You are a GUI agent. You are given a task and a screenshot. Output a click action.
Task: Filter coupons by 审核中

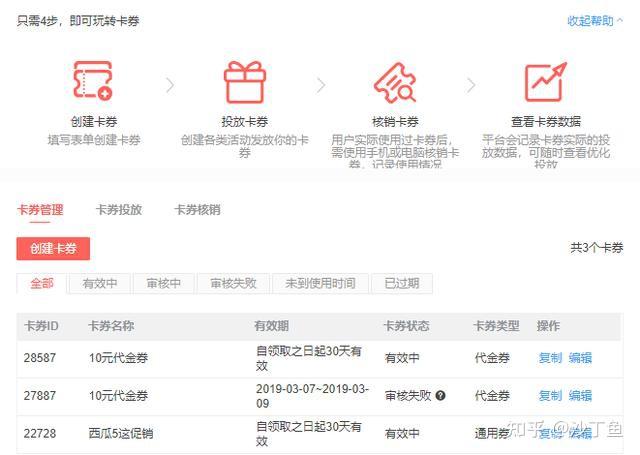pos(164,283)
